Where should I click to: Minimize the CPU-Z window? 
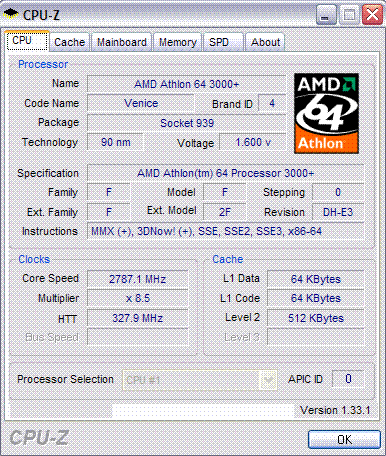tap(326, 15)
